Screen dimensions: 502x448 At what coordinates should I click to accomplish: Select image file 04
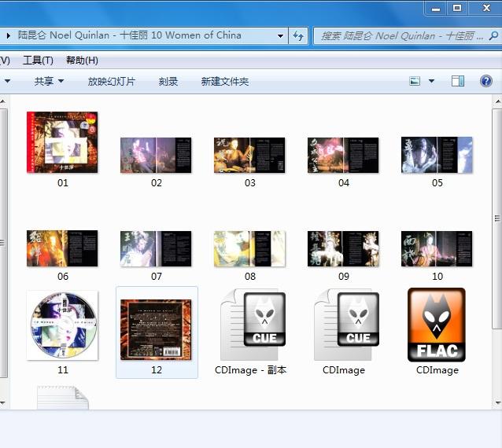[x=343, y=155]
